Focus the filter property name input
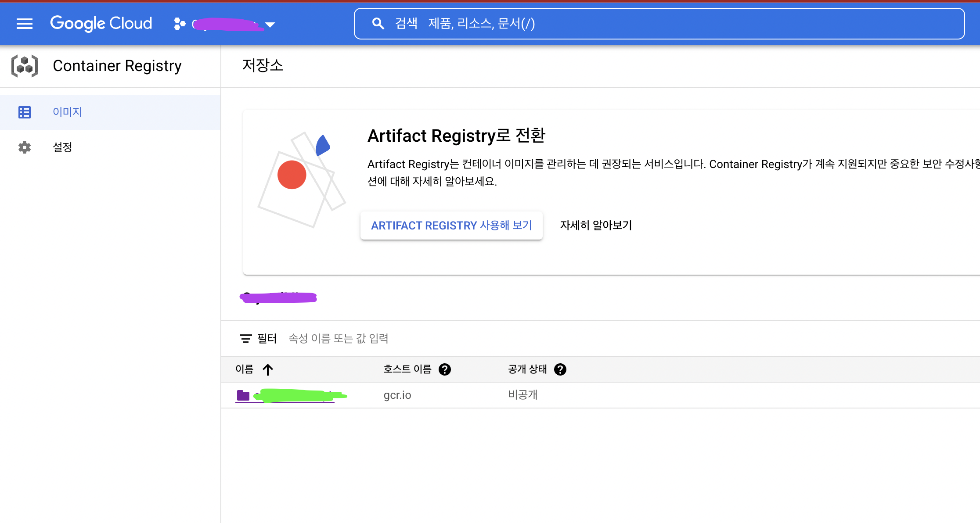 coord(339,339)
